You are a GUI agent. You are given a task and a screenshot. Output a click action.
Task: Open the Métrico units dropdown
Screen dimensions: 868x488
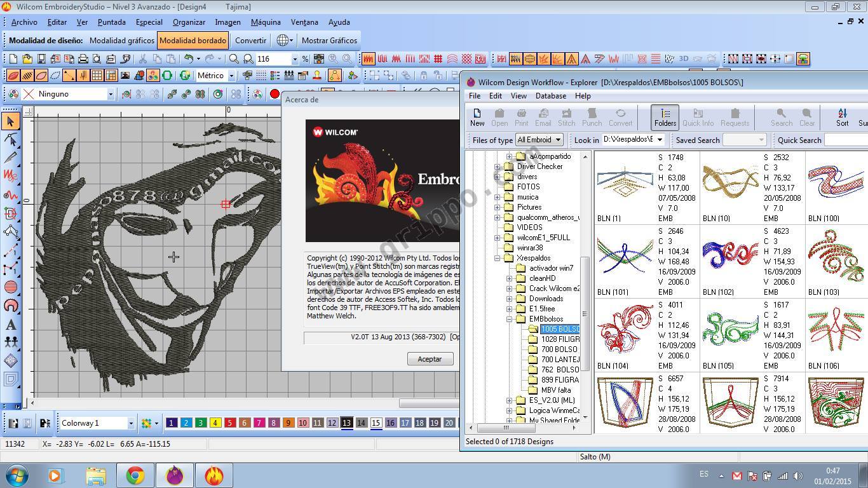pyautogui.click(x=231, y=76)
